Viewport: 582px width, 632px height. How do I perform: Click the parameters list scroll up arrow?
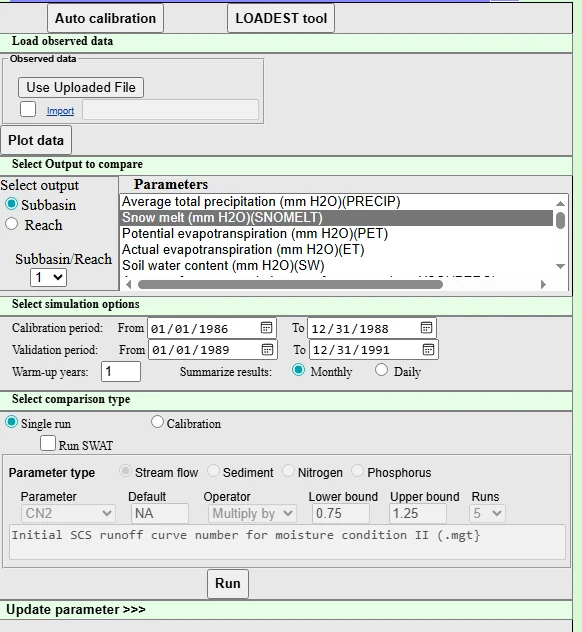[x=560, y=203]
